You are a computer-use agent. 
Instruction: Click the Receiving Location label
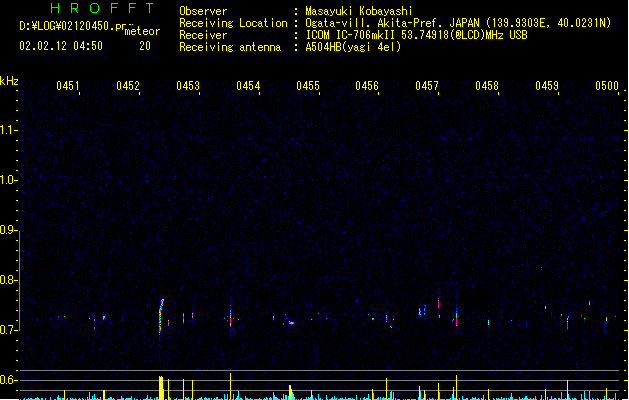[x=233, y=23]
